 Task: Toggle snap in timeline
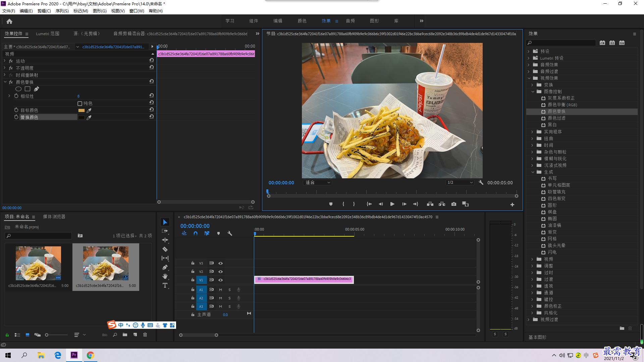196,233
